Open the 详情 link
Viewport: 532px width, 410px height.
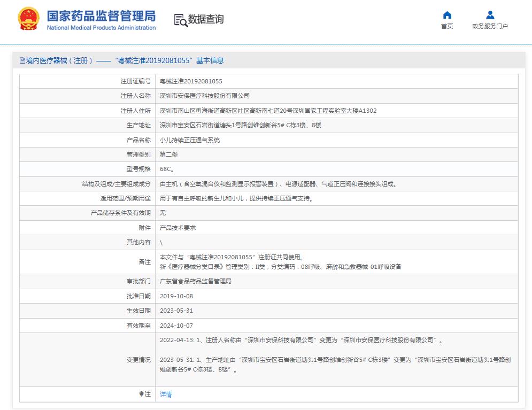[165, 394]
